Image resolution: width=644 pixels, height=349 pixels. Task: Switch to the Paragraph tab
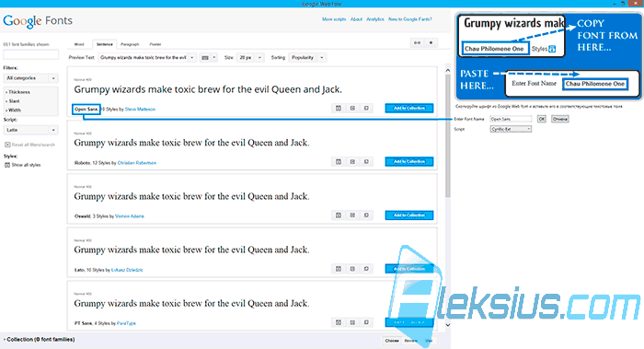(x=130, y=44)
